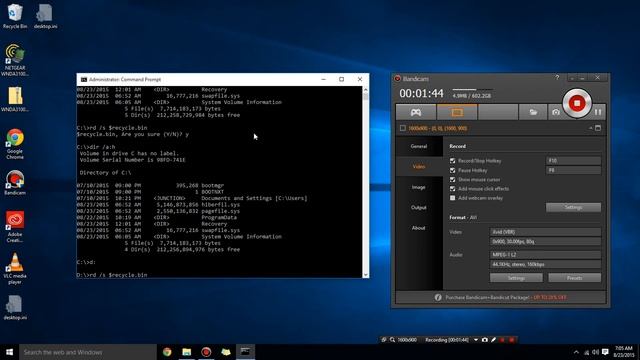
Task: Open Bandicam help question mark
Action: (557, 78)
